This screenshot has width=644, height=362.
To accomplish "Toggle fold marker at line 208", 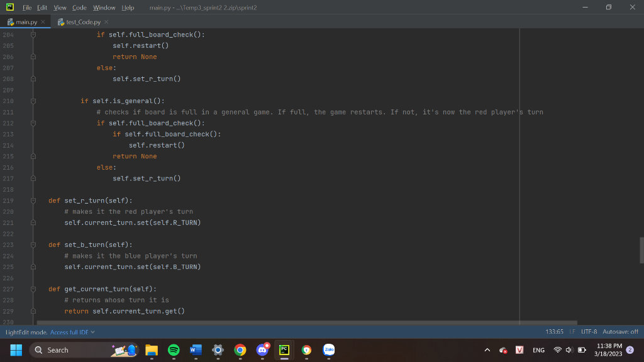I will (33, 79).
